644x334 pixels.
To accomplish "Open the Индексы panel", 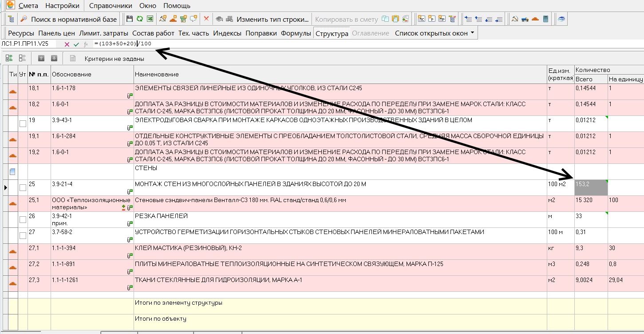I will 227,33.
